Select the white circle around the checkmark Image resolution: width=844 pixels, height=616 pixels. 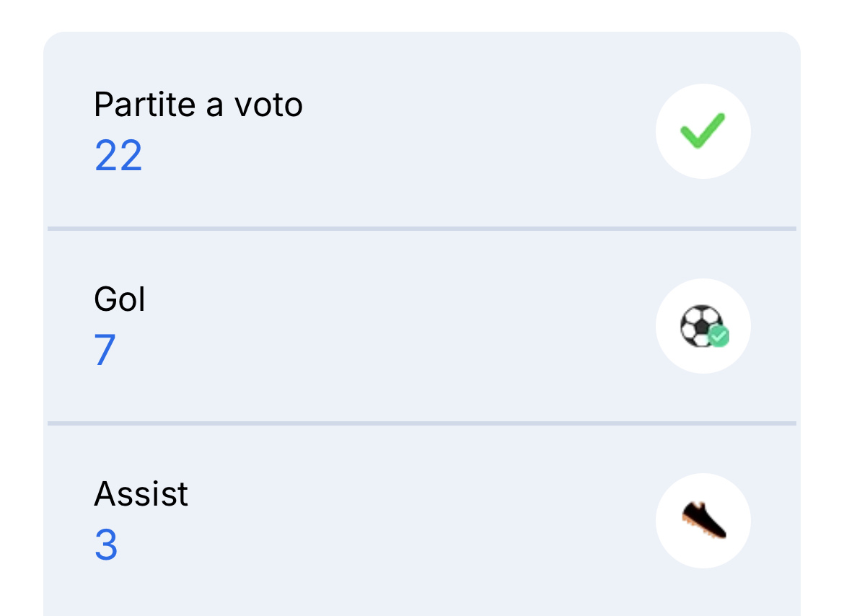[x=703, y=131]
